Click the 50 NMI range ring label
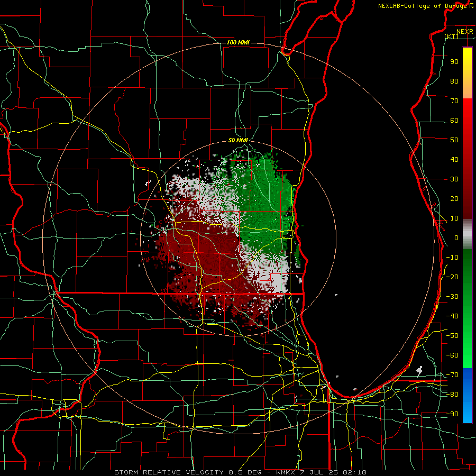Image resolution: width=476 pixels, height=476 pixels. 238,140
